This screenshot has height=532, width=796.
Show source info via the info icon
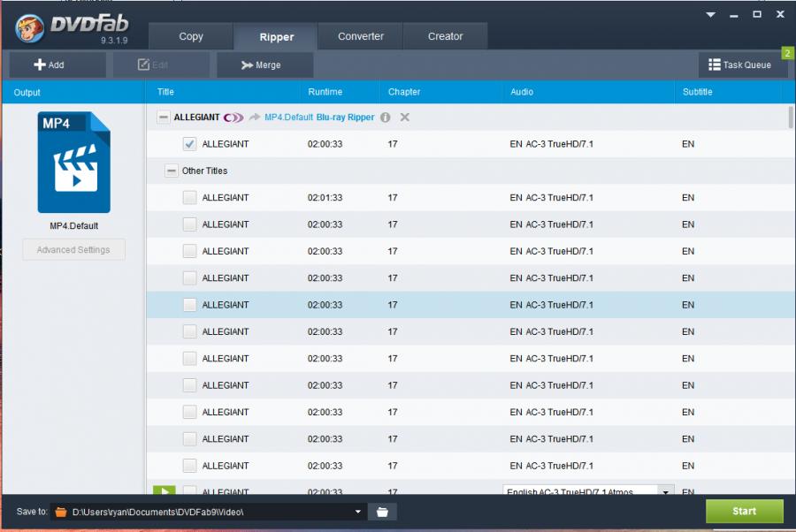(x=386, y=118)
